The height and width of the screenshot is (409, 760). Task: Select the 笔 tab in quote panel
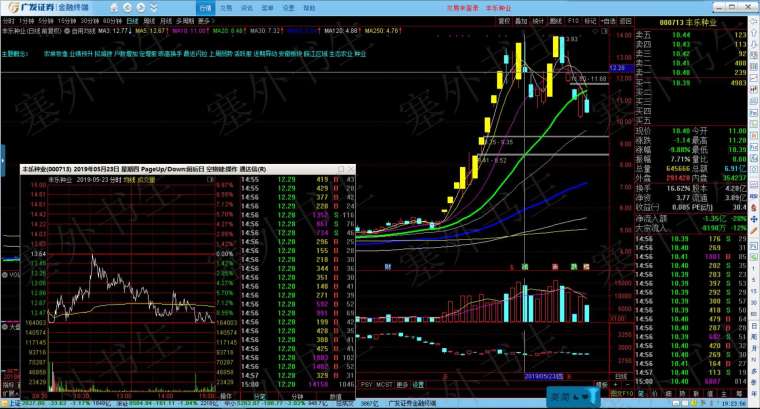641,394
